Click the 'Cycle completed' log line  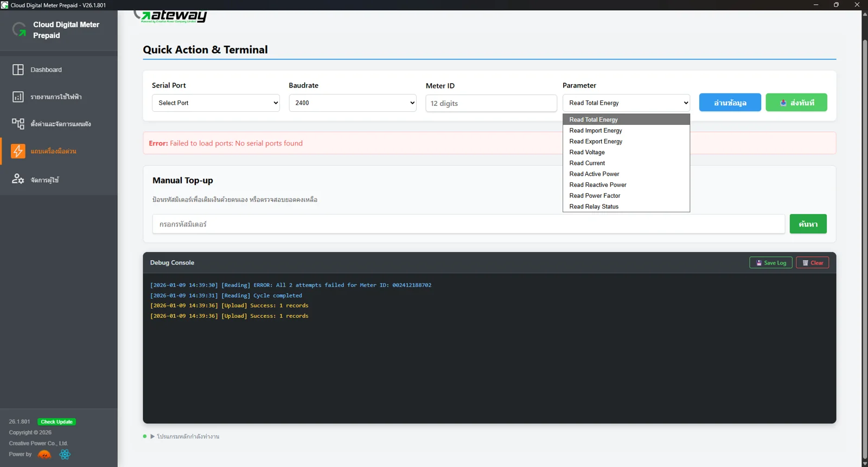pyautogui.click(x=226, y=295)
